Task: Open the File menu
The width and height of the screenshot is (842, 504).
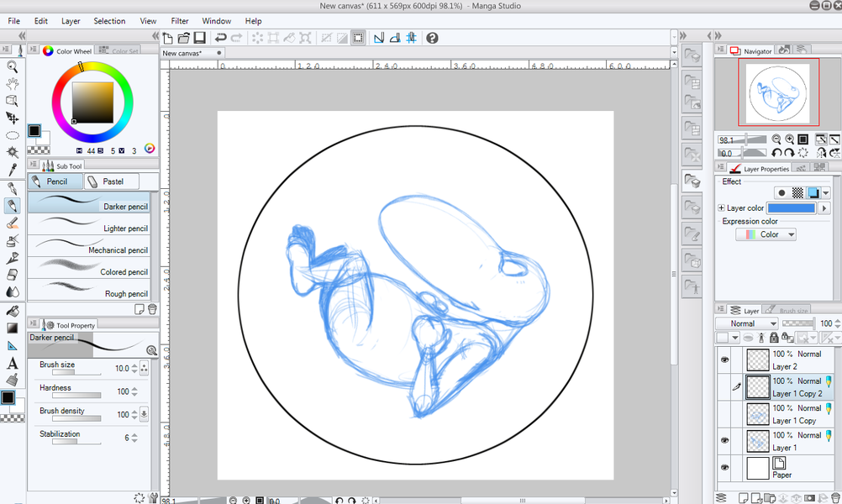Action: [14, 21]
